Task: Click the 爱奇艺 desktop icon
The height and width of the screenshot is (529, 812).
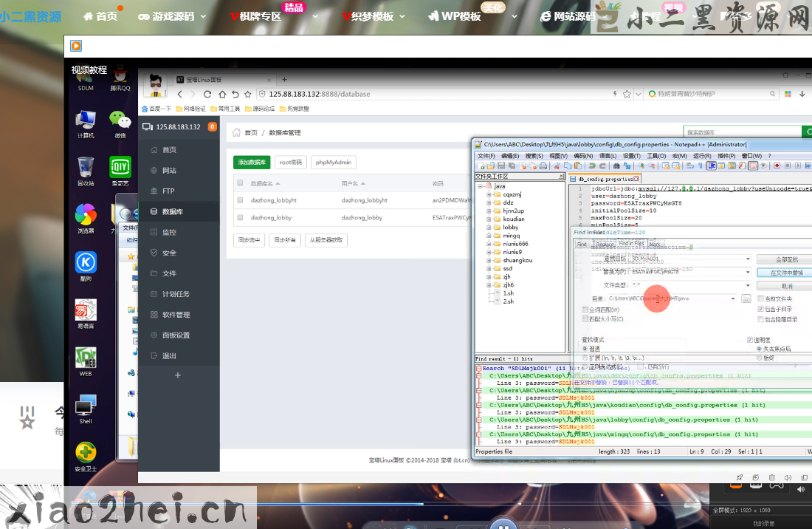Action: click(x=120, y=171)
